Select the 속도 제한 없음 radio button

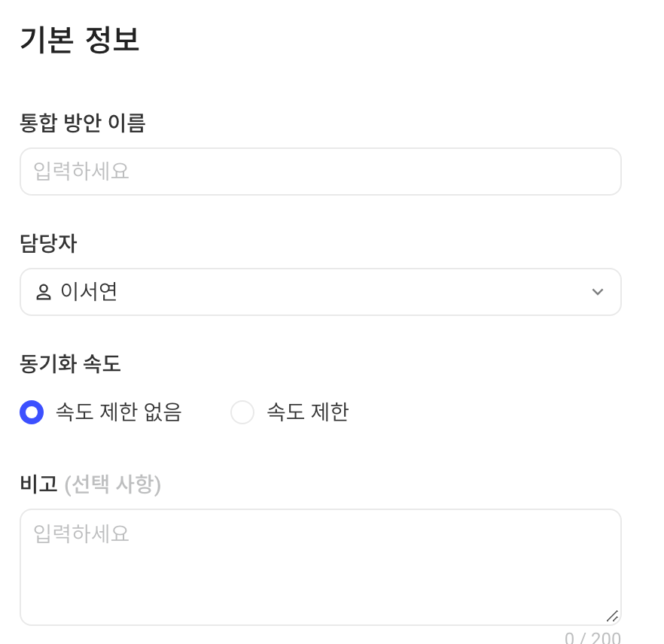(x=32, y=412)
